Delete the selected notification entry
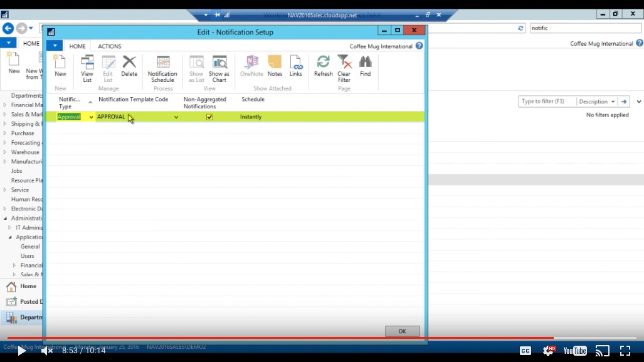The width and height of the screenshot is (644, 362). (x=129, y=66)
